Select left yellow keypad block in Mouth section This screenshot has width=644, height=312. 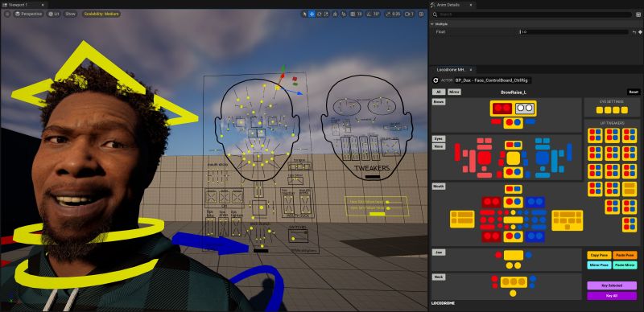pos(462,220)
